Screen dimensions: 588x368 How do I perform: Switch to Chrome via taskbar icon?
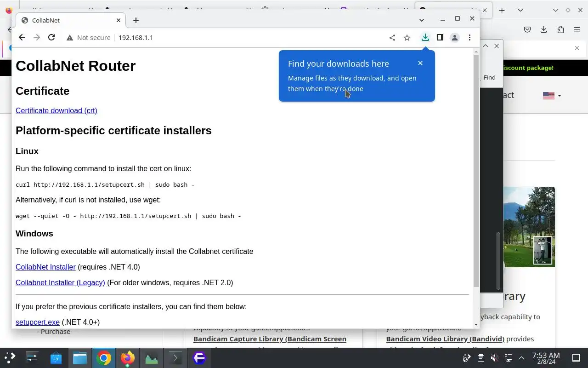click(104, 357)
